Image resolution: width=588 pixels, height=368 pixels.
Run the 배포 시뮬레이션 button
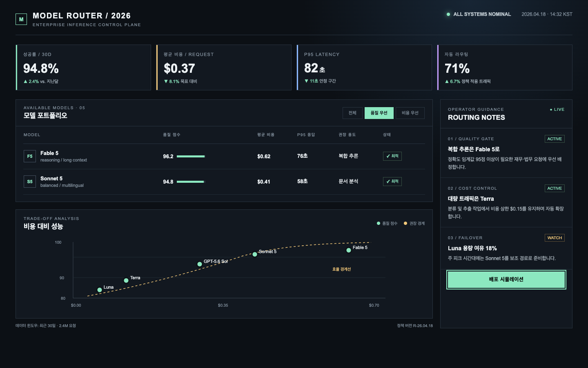coord(506,280)
